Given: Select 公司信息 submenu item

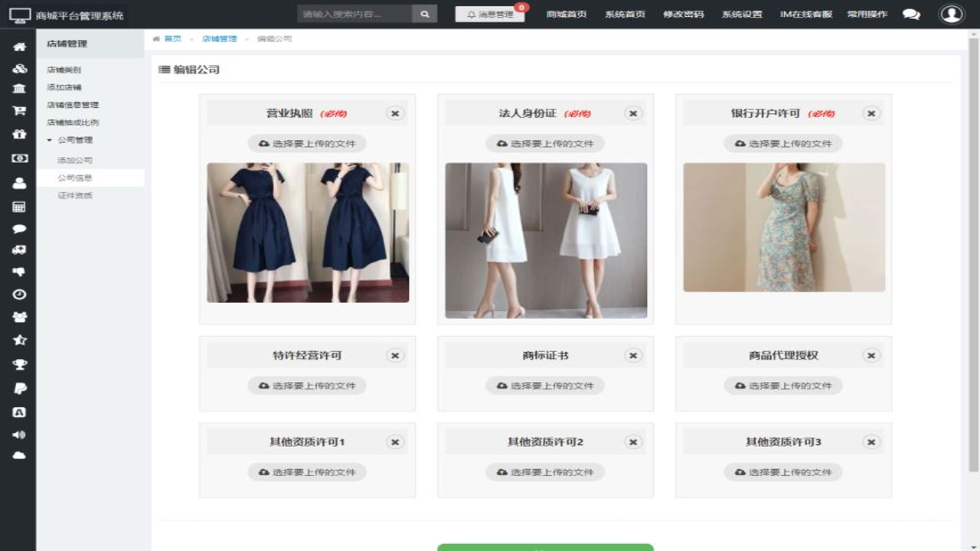Looking at the screenshot, I should 75,178.
